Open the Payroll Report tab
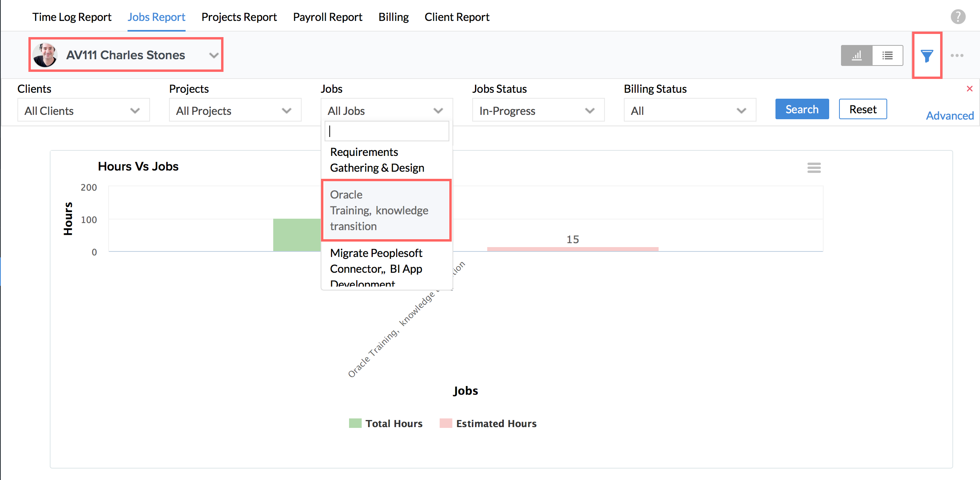980x480 pixels. pos(327,17)
